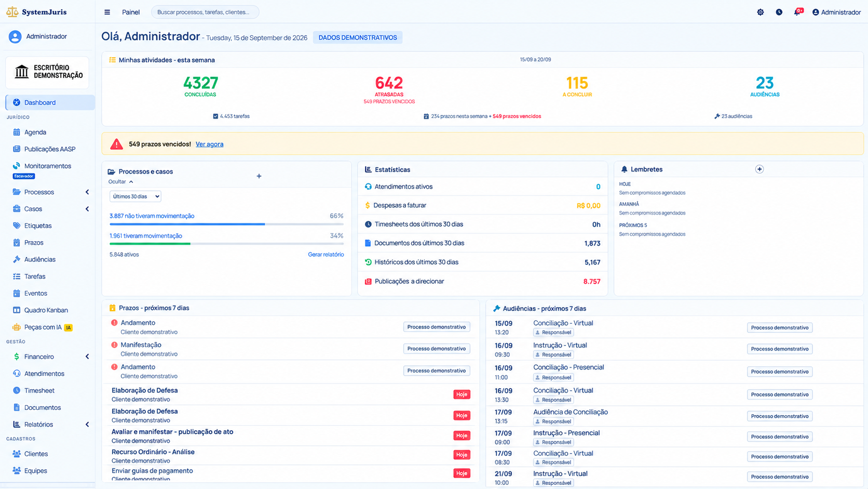
Task: Expand the Processos sidebar submenu chevron
Action: [87, 192]
